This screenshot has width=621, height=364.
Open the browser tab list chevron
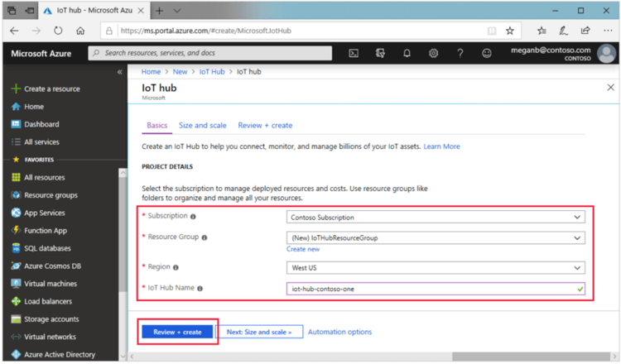[177, 11]
